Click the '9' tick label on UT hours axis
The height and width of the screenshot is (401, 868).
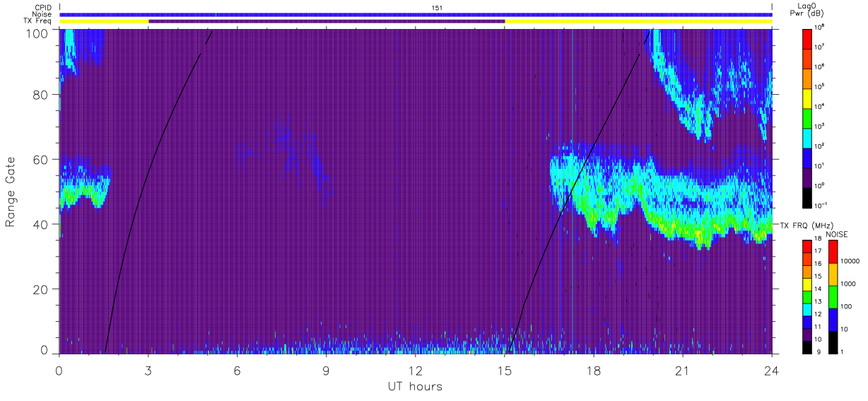327,370
